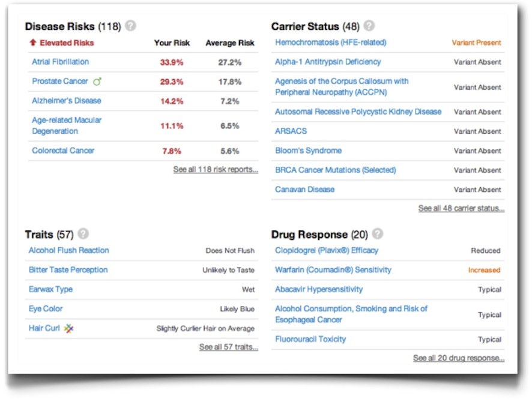Open Warfarin (Coumadin®) Sensitivity report
Viewport: 532px width, 402px height.
pyautogui.click(x=333, y=270)
